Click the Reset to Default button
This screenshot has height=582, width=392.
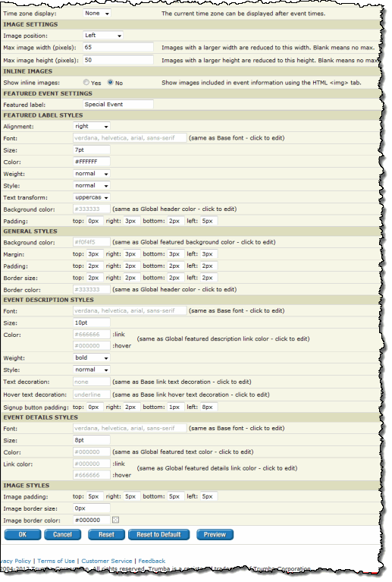(x=158, y=534)
